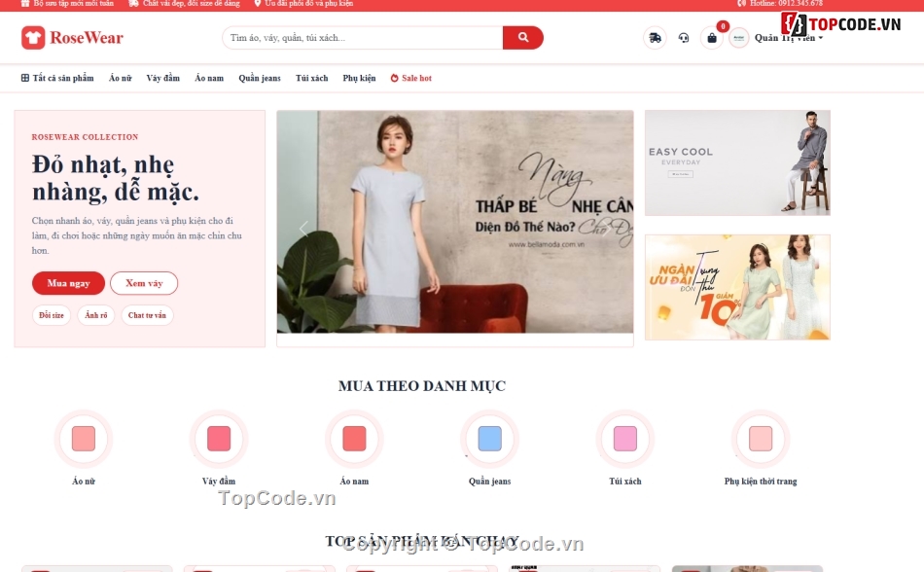Click the Túi xách category icon
Viewport: 924px width, 572px height.
click(625, 439)
